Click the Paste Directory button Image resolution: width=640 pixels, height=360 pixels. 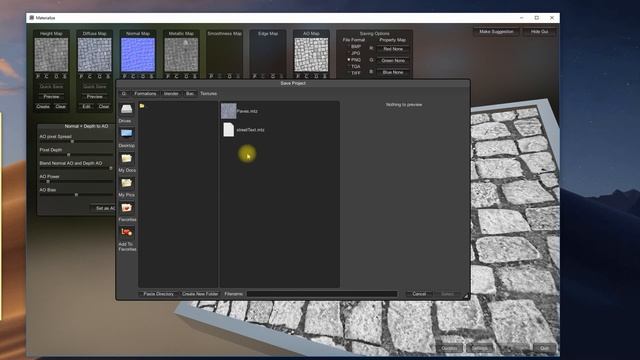158,294
